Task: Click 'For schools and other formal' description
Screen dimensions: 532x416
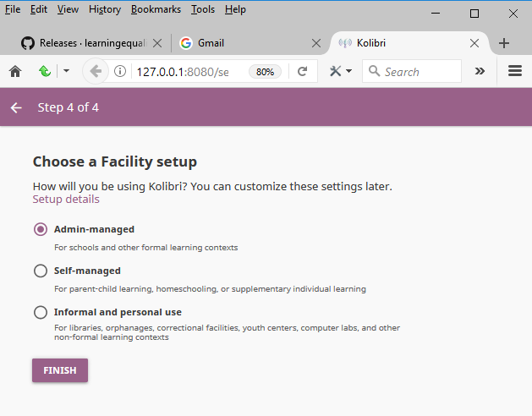Action: [145, 248]
